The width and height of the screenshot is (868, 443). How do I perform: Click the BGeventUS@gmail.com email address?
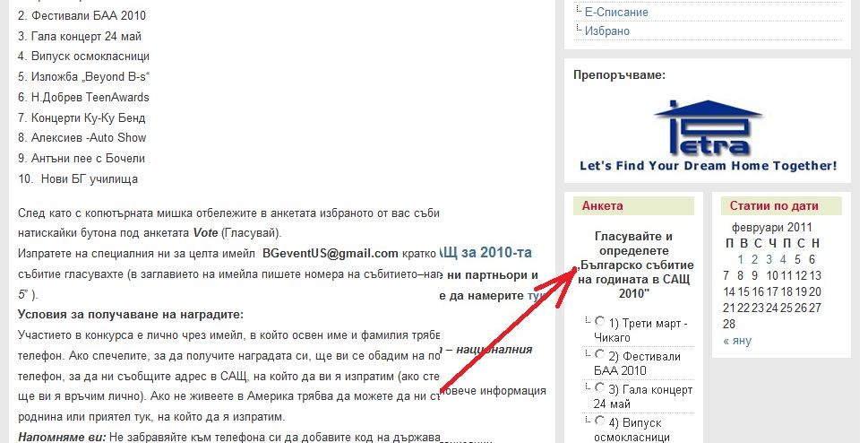click(330, 254)
